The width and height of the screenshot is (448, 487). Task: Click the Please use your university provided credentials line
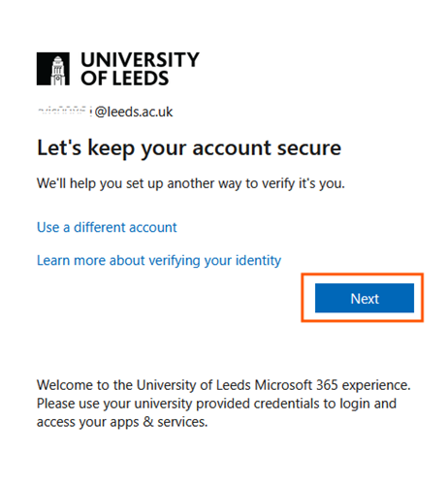click(216, 404)
